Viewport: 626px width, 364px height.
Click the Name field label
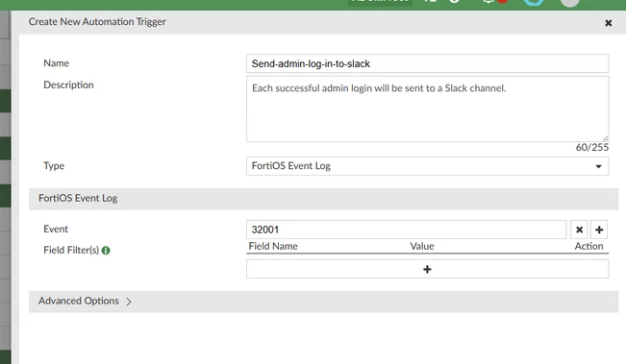click(x=57, y=63)
